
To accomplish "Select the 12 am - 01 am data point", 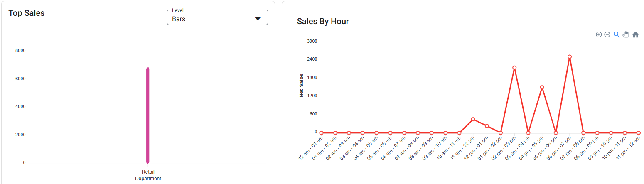I will pos(322,133).
